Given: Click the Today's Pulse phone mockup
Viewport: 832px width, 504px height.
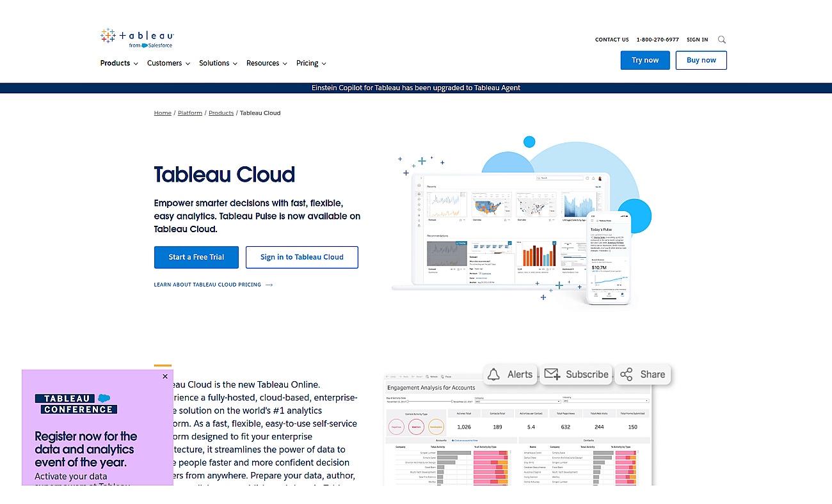Looking at the screenshot, I should pyautogui.click(x=609, y=258).
